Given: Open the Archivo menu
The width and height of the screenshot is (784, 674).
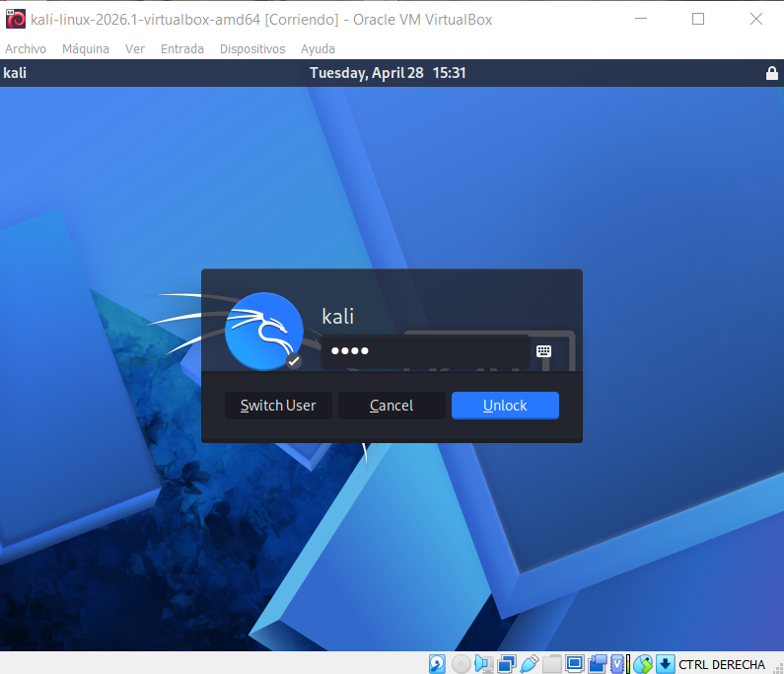Looking at the screenshot, I should 26,49.
